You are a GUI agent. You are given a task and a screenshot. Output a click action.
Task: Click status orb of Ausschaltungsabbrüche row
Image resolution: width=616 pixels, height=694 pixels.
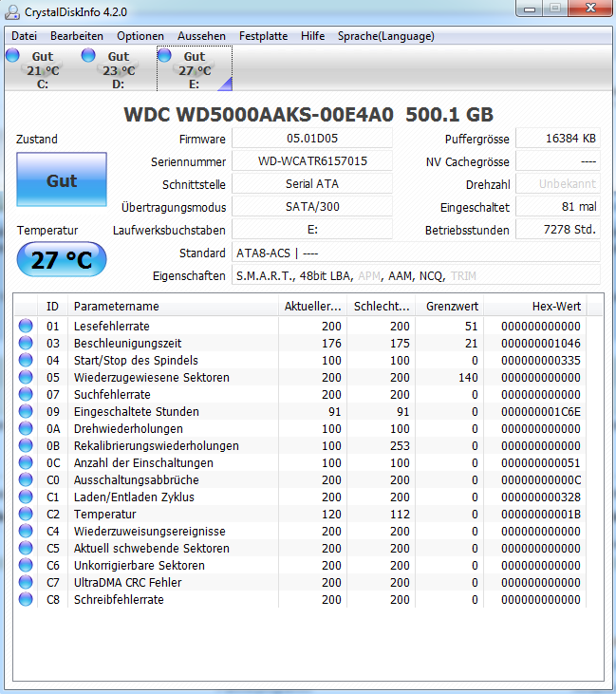click(26, 479)
